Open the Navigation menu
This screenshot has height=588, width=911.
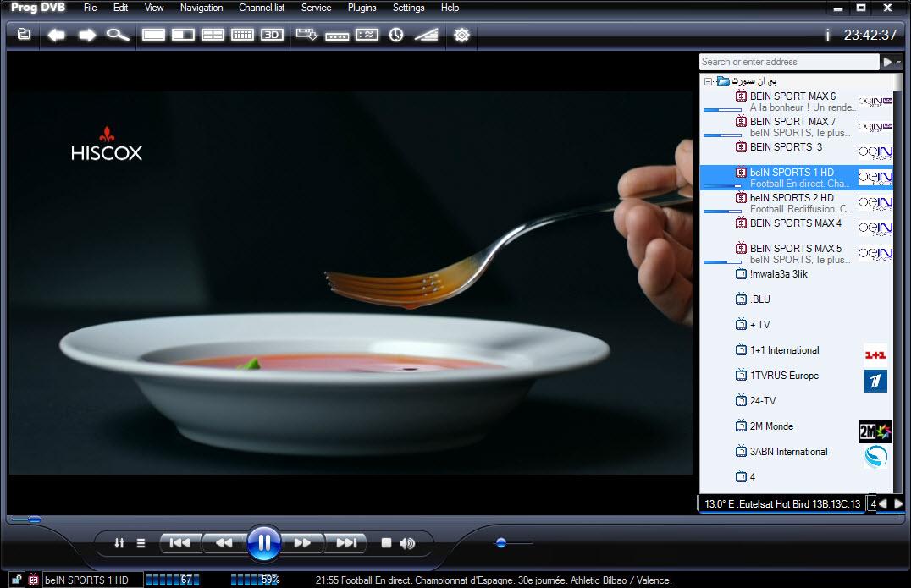tap(202, 8)
